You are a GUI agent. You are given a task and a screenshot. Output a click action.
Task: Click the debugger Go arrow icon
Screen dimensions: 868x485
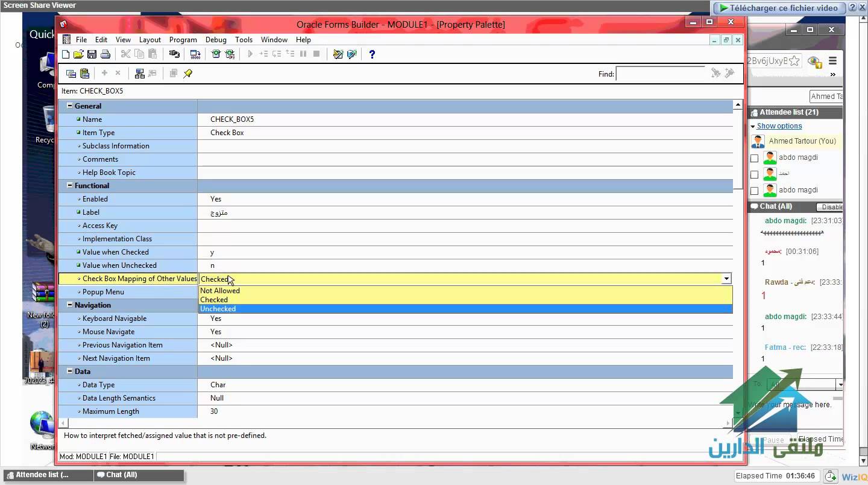pos(250,54)
